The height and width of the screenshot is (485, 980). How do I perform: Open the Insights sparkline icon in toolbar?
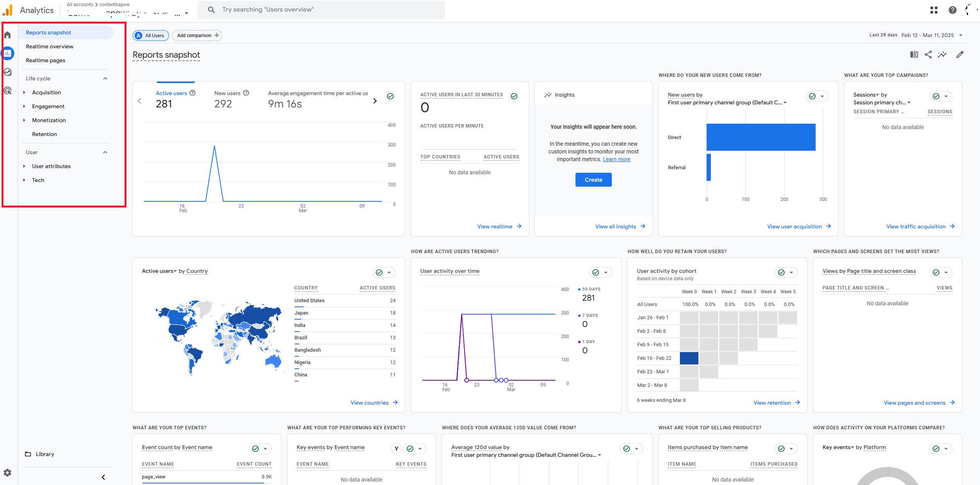coord(942,54)
